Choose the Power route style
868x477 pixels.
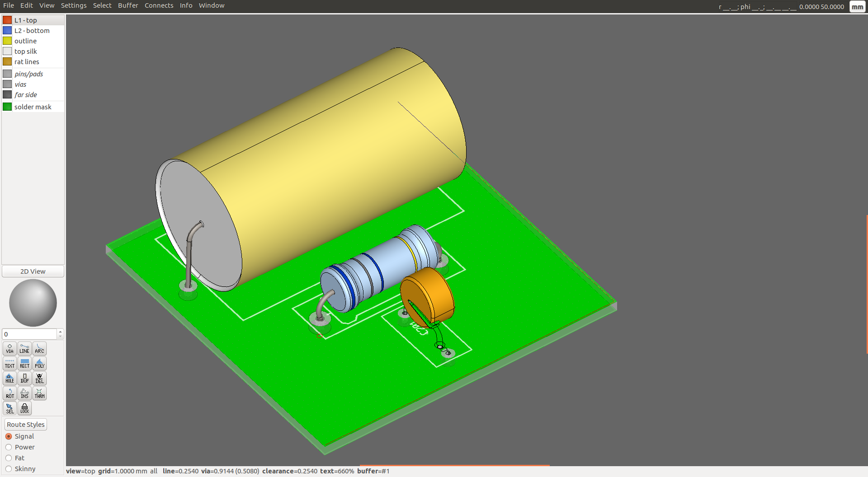pos(20,447)
